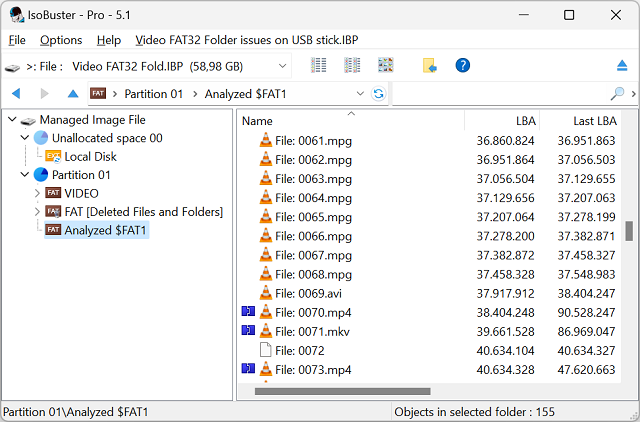Refresh the current folder view
Screen dimensions: 640x422
(x=378, y=93)
